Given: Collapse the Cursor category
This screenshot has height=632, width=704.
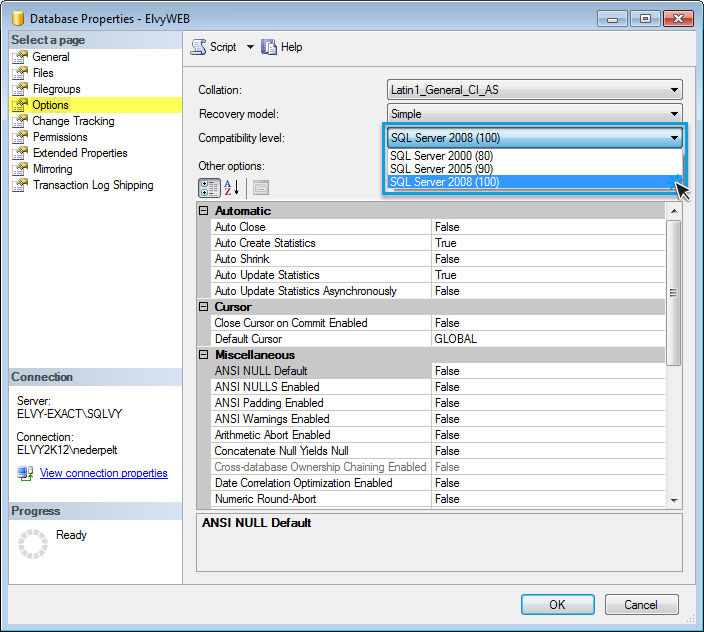Looking at the screenshot, I should pyautogui.click(x=203, y=307).
